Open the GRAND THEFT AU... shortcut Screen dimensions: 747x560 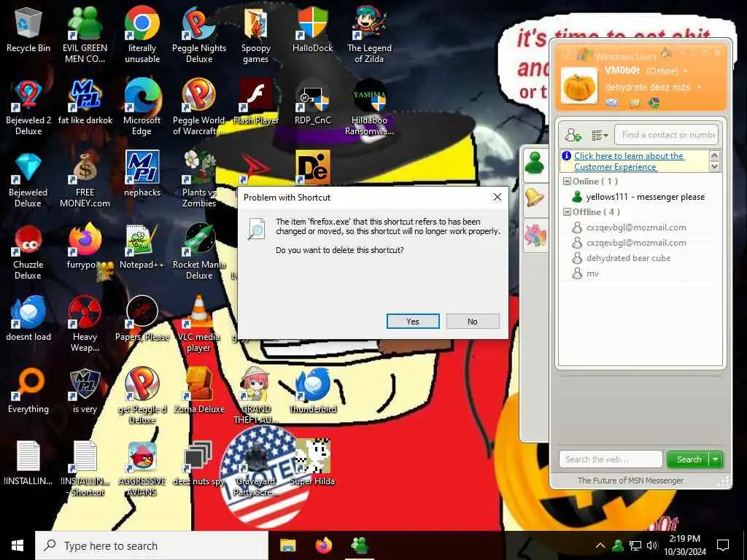pyautogui.click(x=256, y=396)
